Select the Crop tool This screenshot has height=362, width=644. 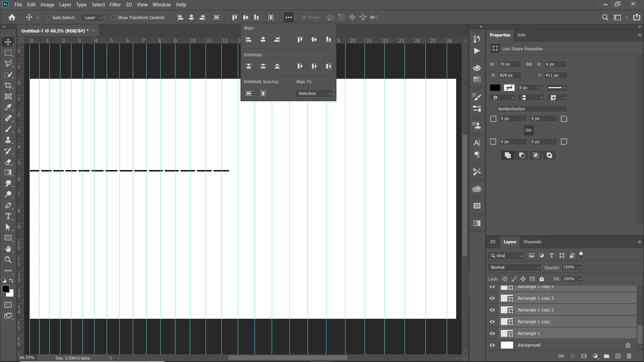coord(8,85)
